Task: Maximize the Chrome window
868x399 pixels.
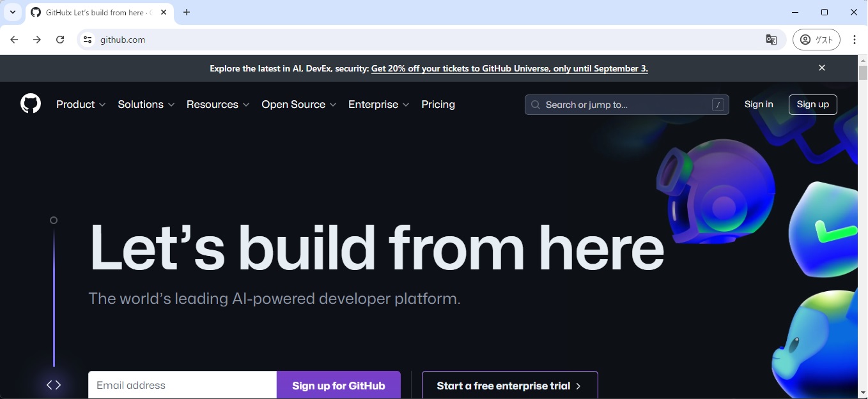Action: point(825,12)
